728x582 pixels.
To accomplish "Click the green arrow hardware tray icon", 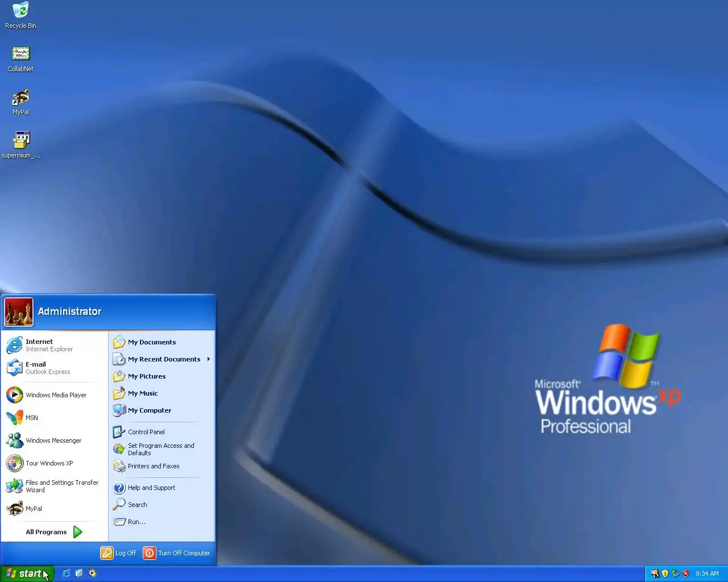I will [675, 573].
